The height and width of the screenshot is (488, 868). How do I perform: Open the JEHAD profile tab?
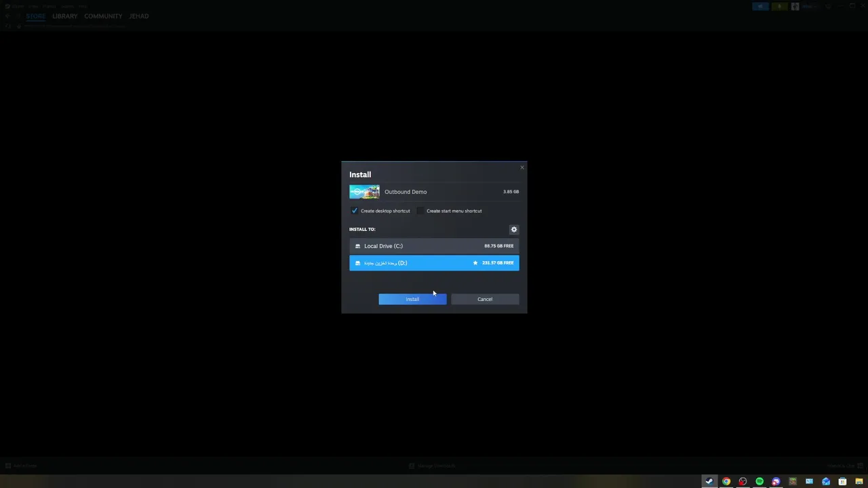[x=139, y=16]
